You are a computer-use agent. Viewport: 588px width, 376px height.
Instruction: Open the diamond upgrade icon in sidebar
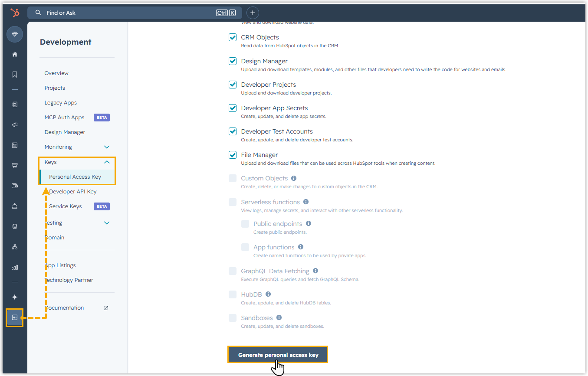[x=15, y=34]
